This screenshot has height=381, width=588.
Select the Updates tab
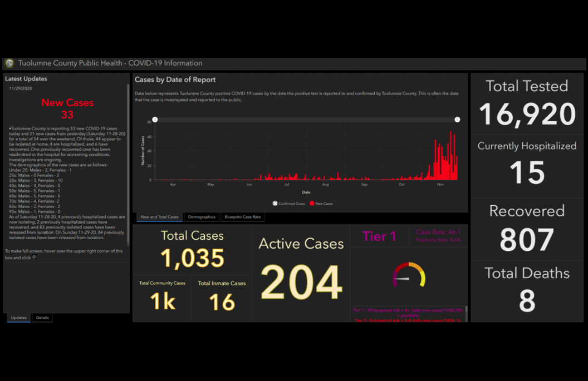19,318
